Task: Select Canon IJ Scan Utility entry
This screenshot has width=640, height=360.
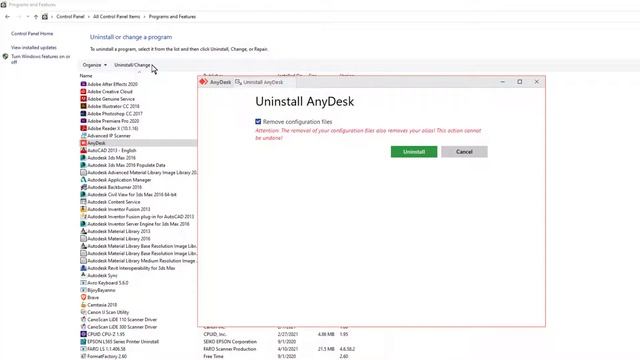Action: click(108, 312)
